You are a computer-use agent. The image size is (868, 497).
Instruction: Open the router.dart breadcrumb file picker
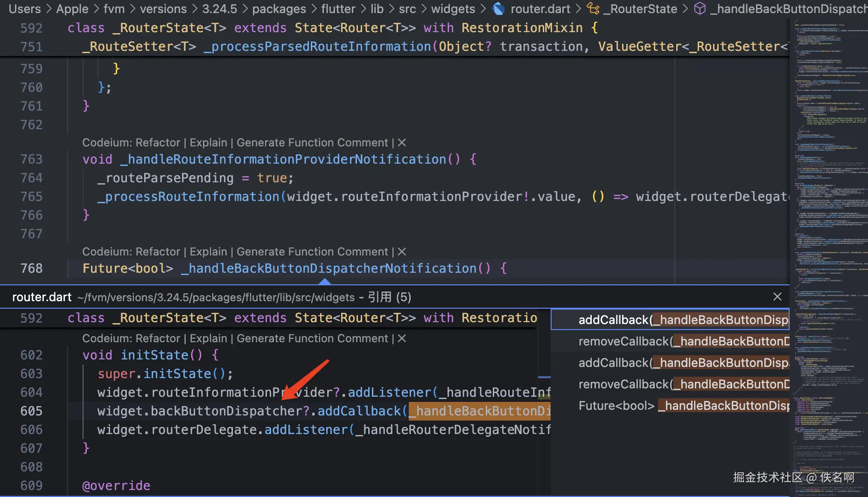(540, 9)
